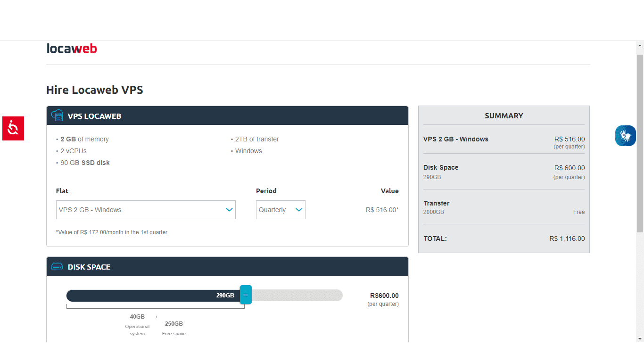Screen dimensions: 644x362
Task: Click the vertical scrollbar thumb
Action: click(x=640, y=143)
